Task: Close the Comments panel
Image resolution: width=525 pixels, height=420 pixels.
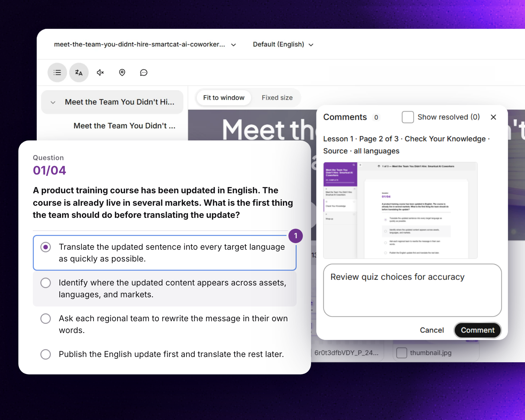Action: click(493, 117)
